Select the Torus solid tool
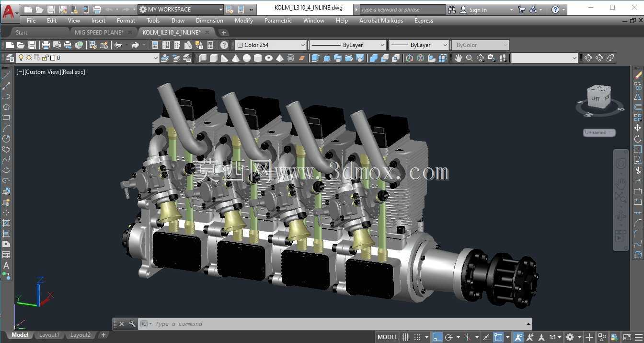 pyautogui.click(x=269, y=58)
